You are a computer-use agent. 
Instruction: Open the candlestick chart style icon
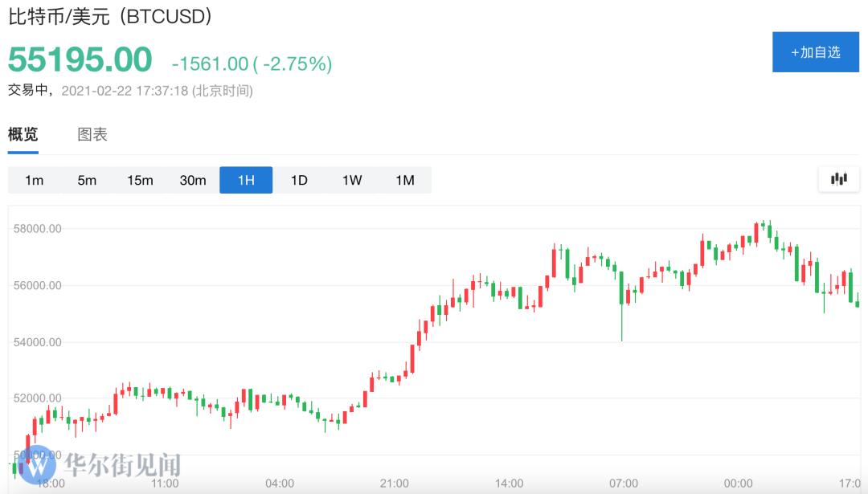coord(838,179)
